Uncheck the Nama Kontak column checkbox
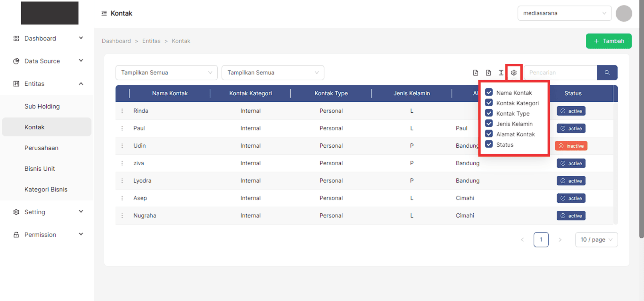Image resolution: width=644 pixels, height=301 pixels. point(489,92)
